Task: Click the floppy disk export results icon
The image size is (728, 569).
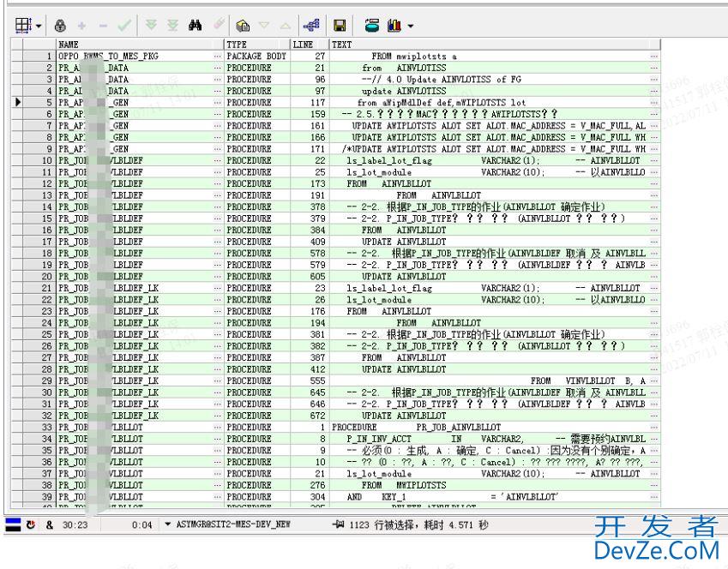Action: tap(340, 26)
